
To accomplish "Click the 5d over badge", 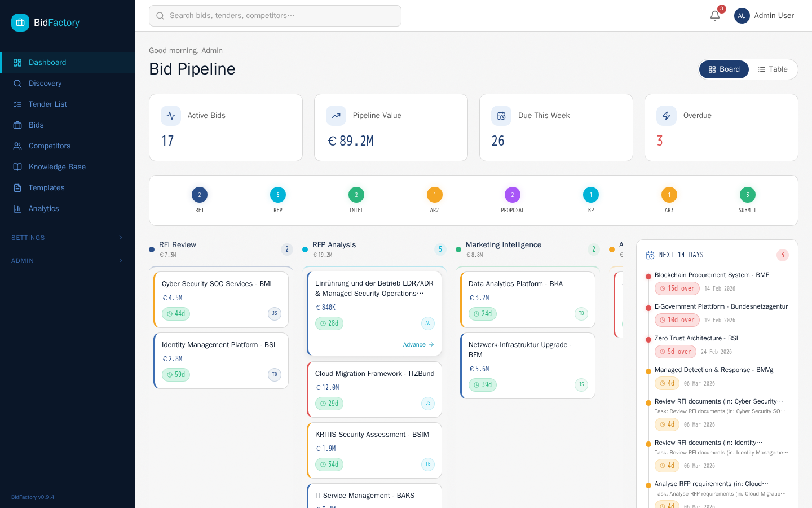I will coord(676,352).
